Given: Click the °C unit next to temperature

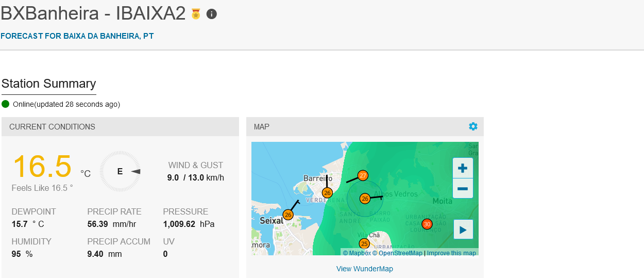Looking at the screenshot, I should point(86,174).
